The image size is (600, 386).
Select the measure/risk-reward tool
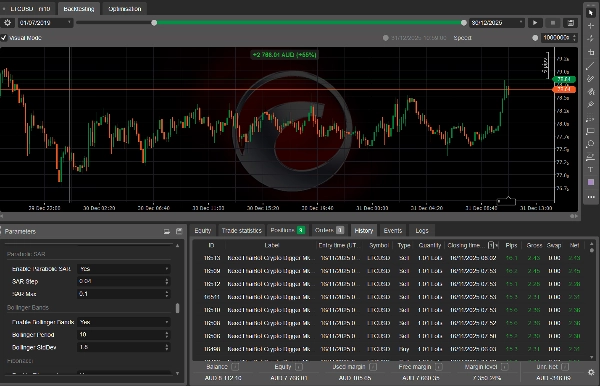click(591, 157)
